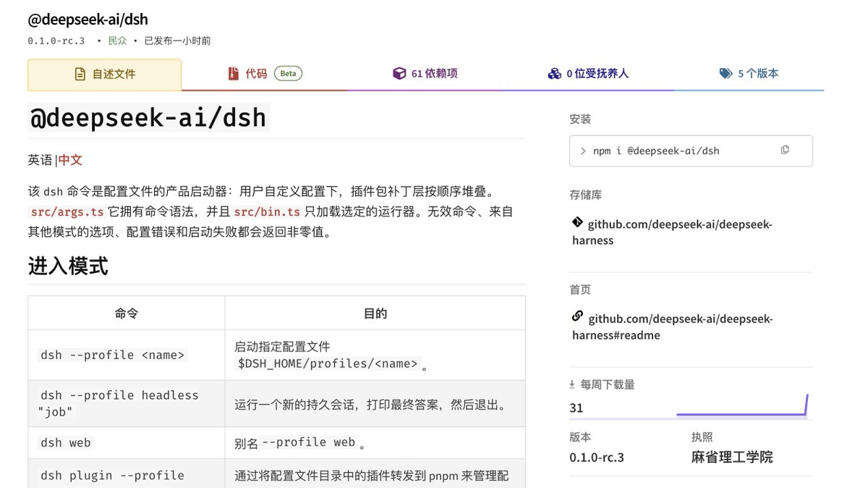Copy the npm install command
868x488 pixels.
(785, 150)
